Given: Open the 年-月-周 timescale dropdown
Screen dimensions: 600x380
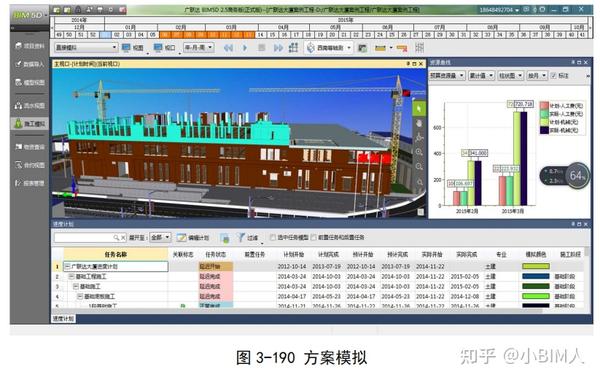Looking at the screenshot, I should pos(199,47).
